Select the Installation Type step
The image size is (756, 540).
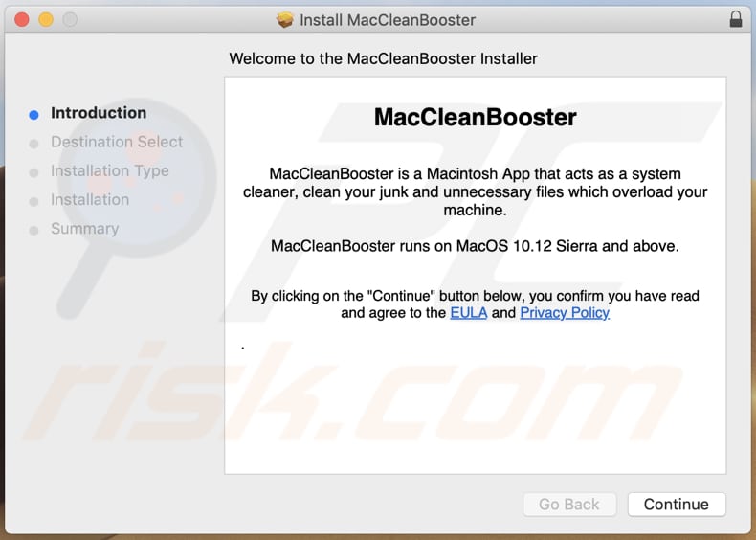[x=110, y=170]
